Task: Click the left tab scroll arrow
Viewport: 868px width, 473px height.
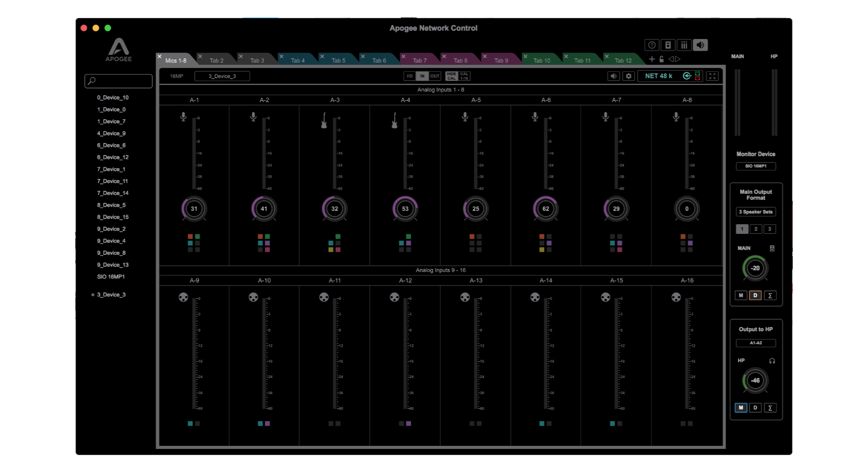Action: 671,59
